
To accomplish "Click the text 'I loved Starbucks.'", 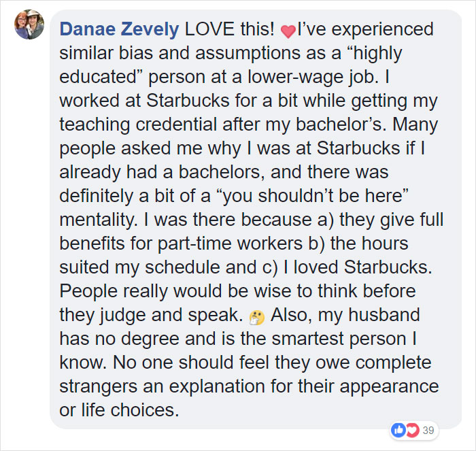I will tap(358, 267).
